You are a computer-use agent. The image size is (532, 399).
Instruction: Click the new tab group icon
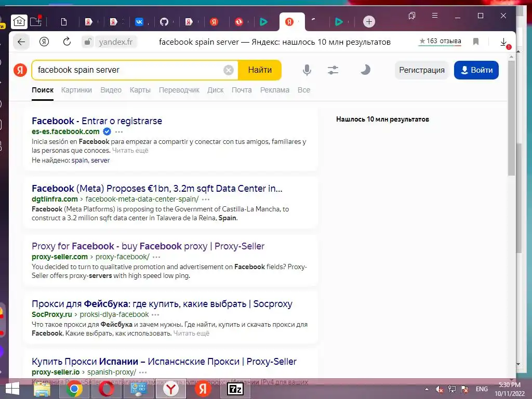coord(36,22)
